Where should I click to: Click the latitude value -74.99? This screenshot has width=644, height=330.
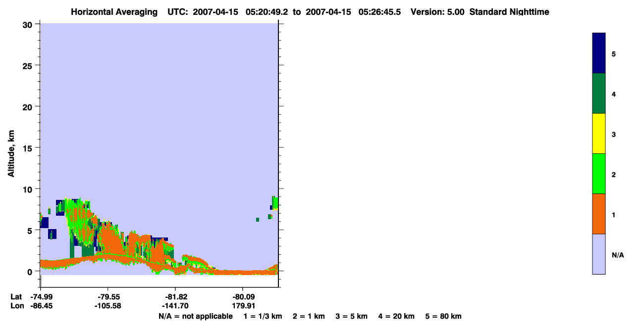(41, 297)
